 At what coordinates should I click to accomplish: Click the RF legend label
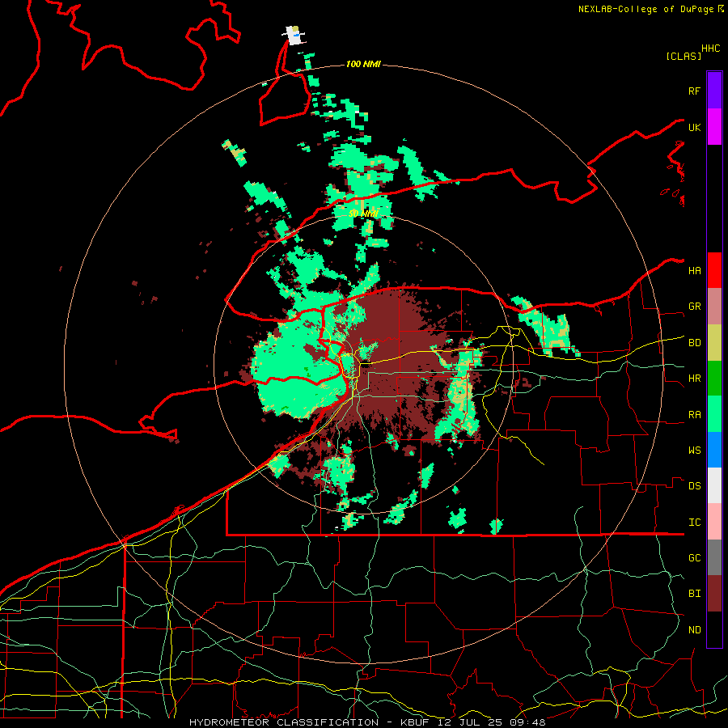pos(694,91)
